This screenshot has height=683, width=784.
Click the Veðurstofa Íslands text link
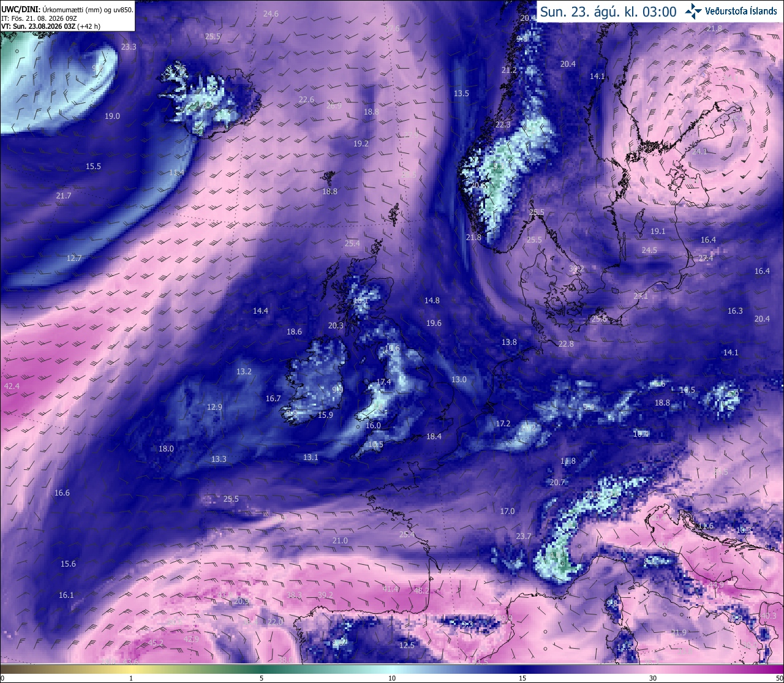[x=741, y=11]
